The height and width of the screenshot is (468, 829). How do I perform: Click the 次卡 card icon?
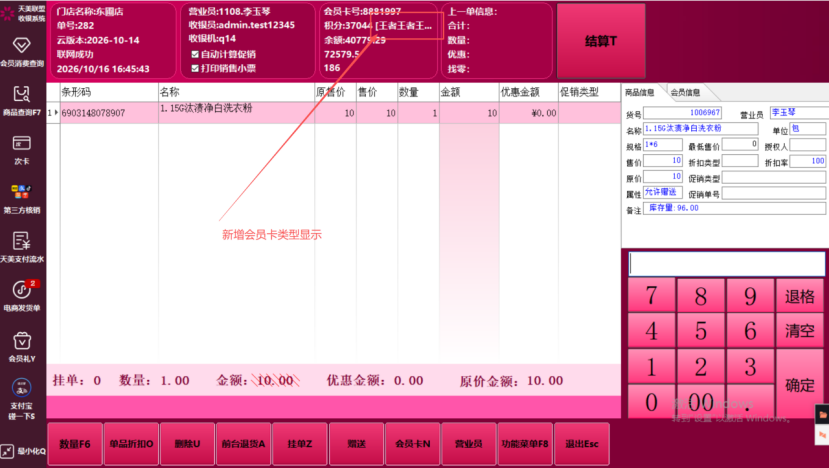tap(22, 143)
